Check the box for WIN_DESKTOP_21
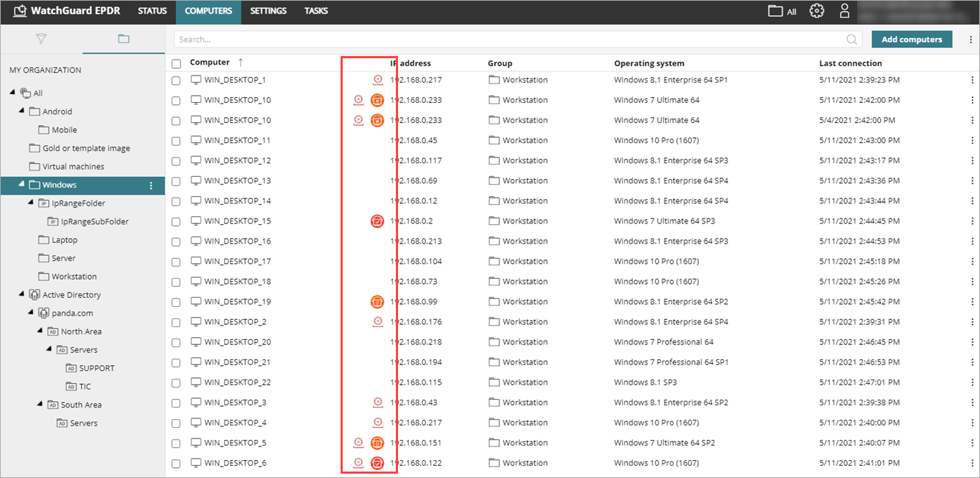This screenshot has width=980, height=478. tap(176, 362)
